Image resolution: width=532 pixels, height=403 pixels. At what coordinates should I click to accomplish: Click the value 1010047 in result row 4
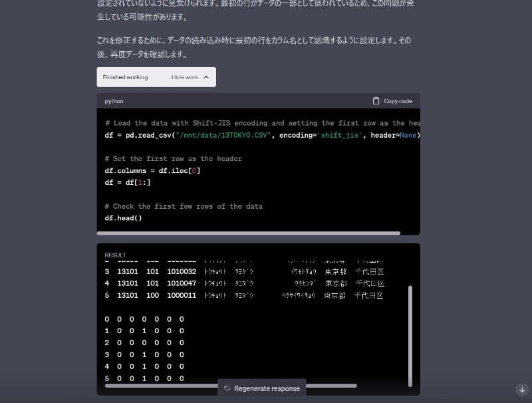pos(182,283)
